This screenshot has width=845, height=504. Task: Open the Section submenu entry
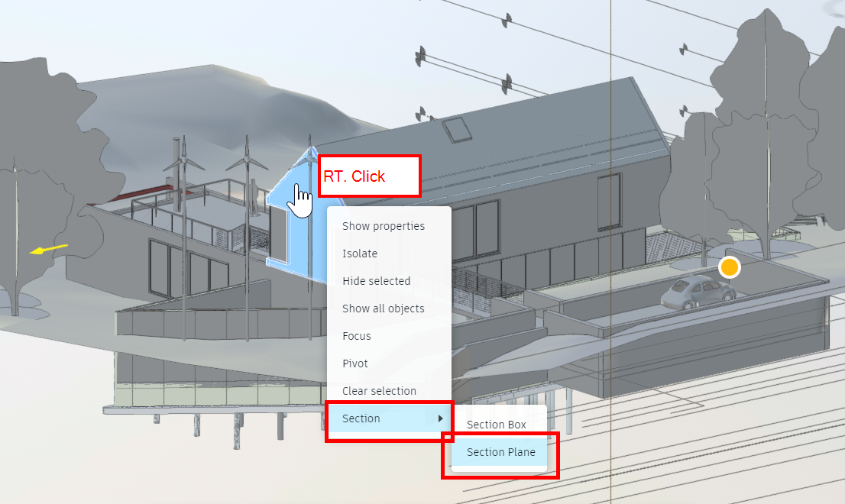pos(389,418)
